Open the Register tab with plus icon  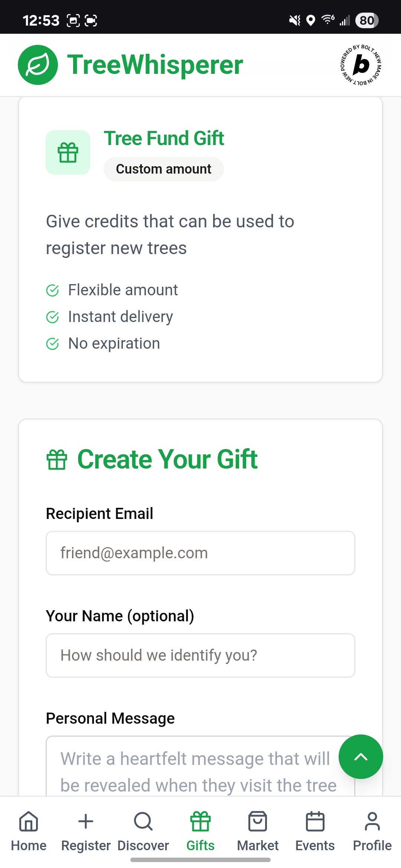point(86,831)
